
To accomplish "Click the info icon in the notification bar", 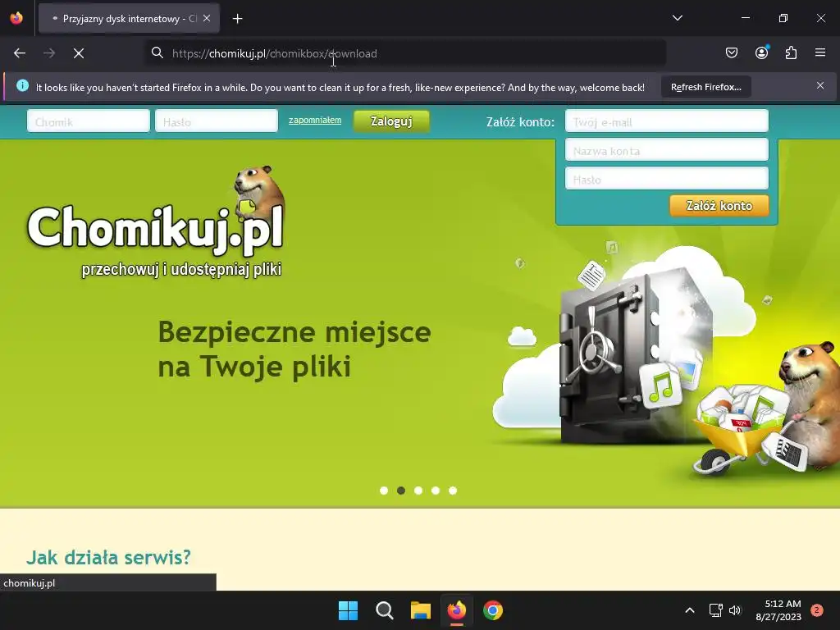I will [22, 85].
